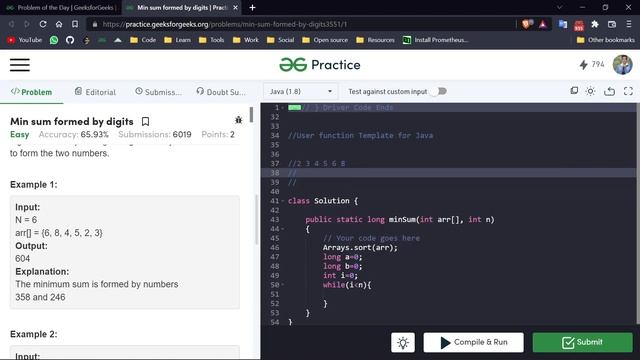Screen dimensions: 640x360
Task: Click inside the while loop at line 51
Action: pyautogui.click(x=449, y=294)
